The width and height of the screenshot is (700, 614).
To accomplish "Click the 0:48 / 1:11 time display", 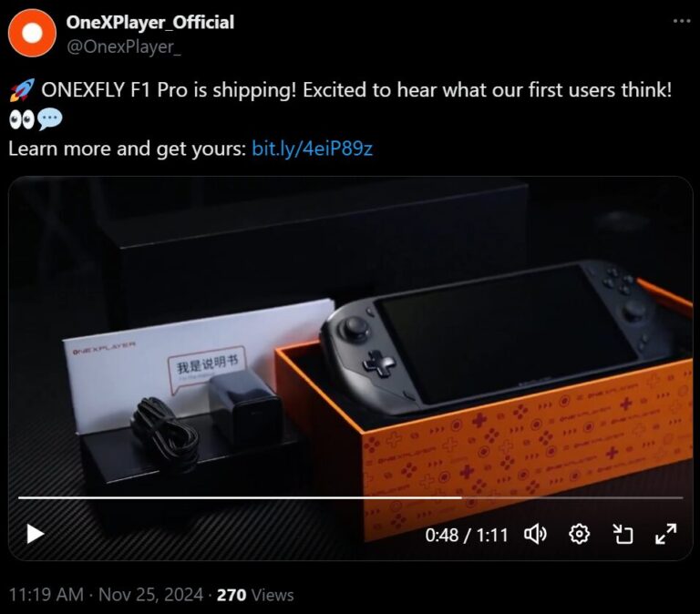I will (x=467, y=535).
